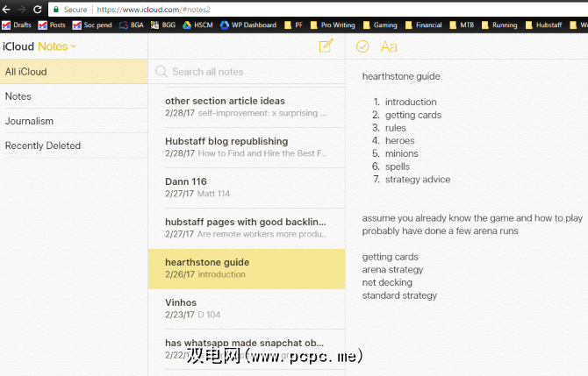Click the 'standard strategy' line
Screen dimensions: 588x376
tap(399, 295)
